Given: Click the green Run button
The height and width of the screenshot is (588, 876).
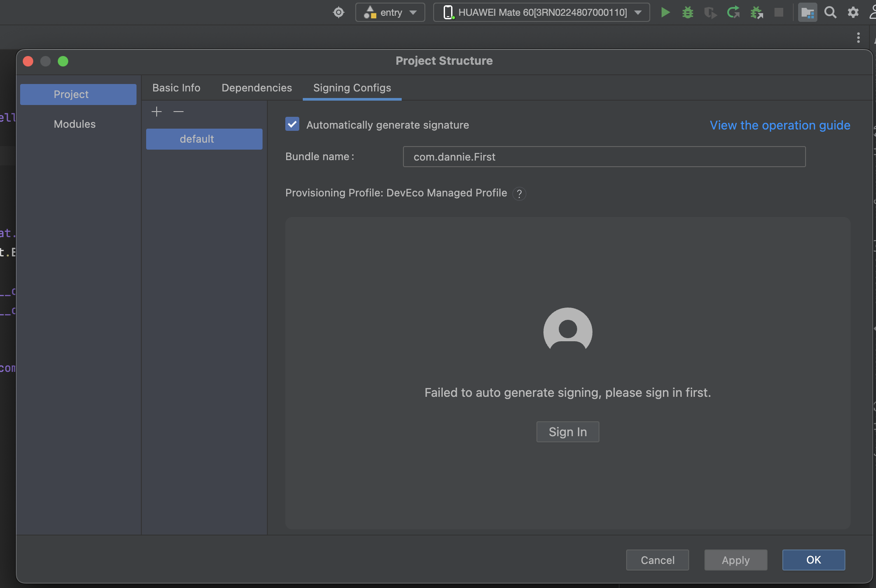Looking at the screenshot, I should (665, 12).
